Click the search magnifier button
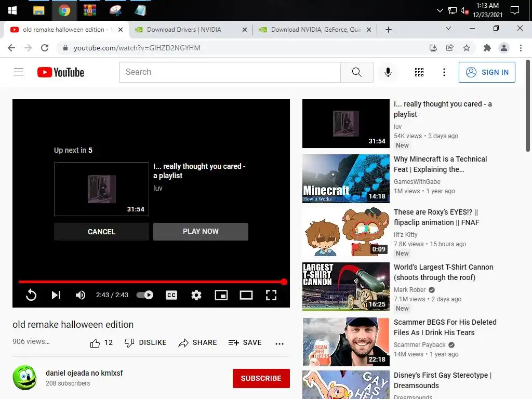This screenshot has width=532, height=399. pyautogui.click(x=356, y=72)
